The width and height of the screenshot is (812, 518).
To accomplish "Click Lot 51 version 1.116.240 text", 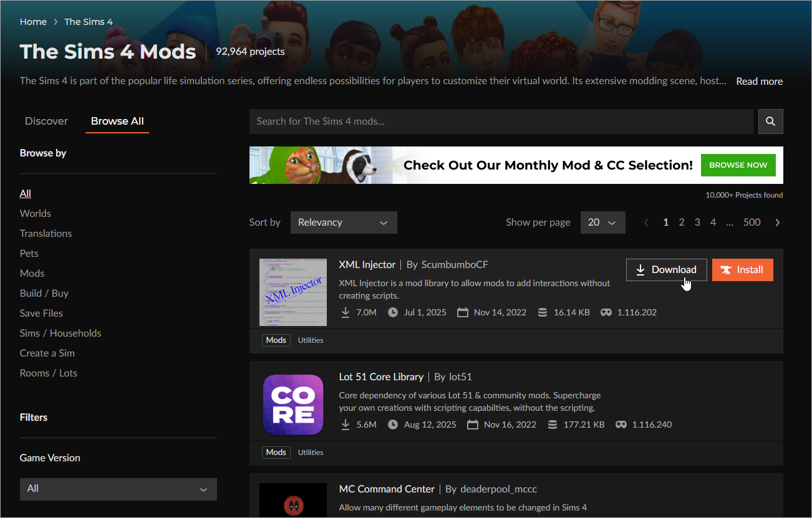I will [x=652, y=424].
